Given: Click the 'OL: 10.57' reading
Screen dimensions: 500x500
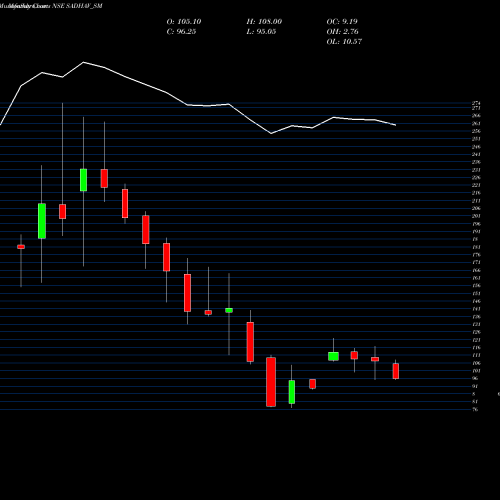Looking at the screenshot, I should coord(344,42).
